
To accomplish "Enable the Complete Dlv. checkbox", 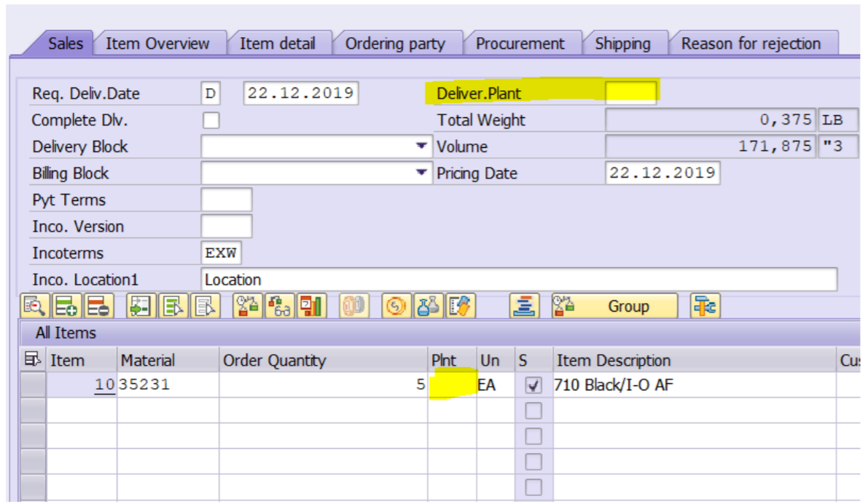I will point(211,120).
